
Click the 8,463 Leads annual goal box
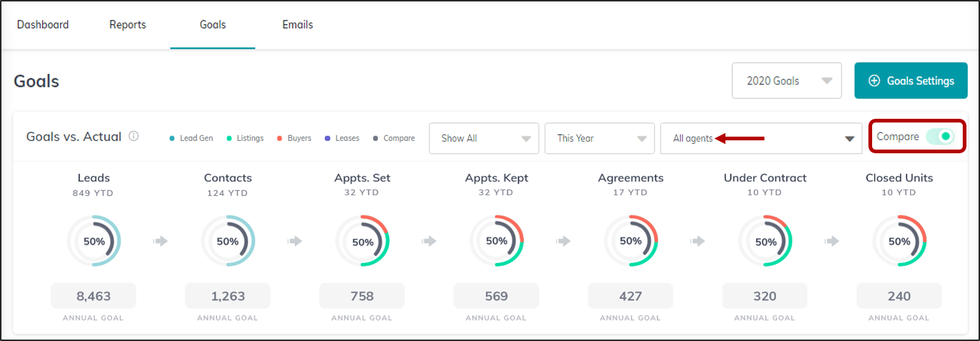[x=94, y=296]
